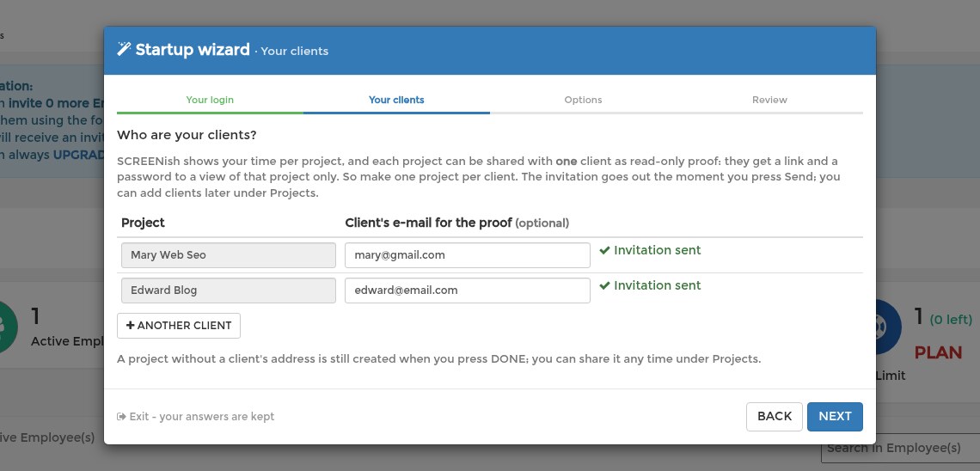
Task: Click the blue plan limit icon behind the wizard
Action: tap(888, 326)
